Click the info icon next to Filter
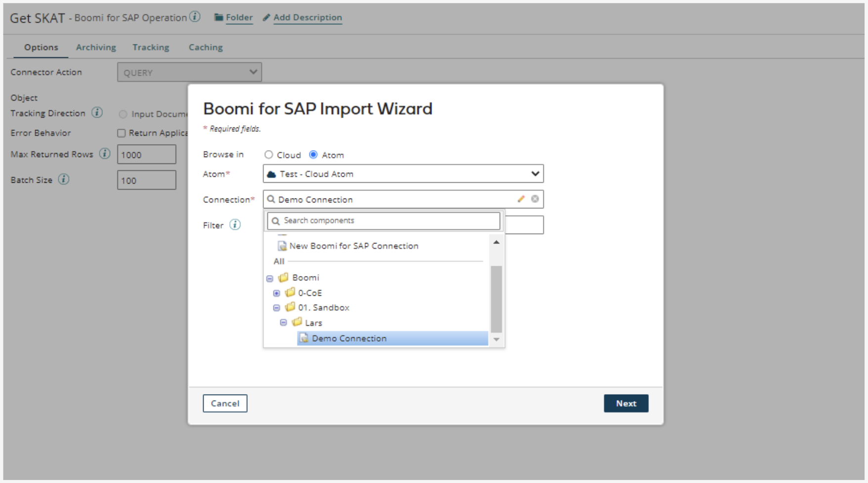This screenshot has height=483, width=868. pyautogui.click(x=235, y=225)
